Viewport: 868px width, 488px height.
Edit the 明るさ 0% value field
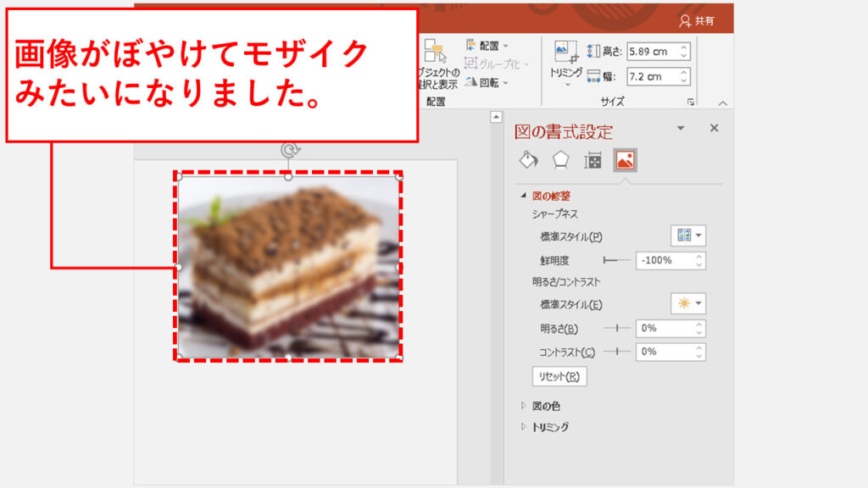665,329
